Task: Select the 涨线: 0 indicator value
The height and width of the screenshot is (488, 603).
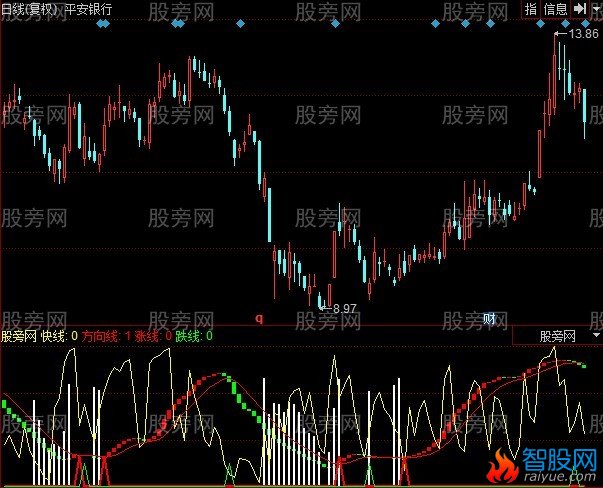Action: point(153,336)
